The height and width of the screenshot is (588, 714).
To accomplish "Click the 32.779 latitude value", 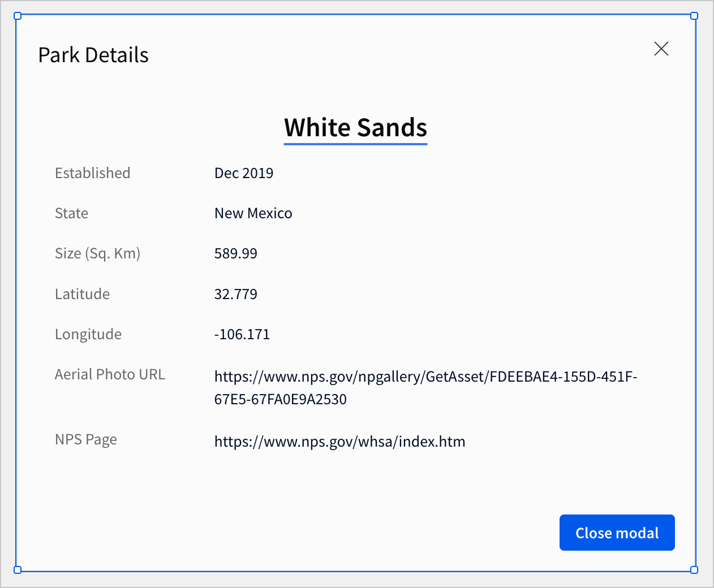I will pos(235,293).
